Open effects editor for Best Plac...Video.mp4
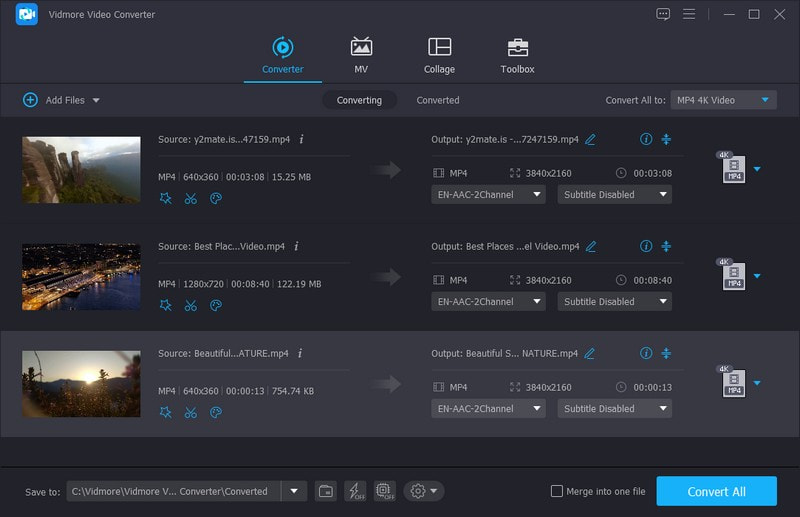800x517 pixels. pyautogui.click(x=165, y=305)
